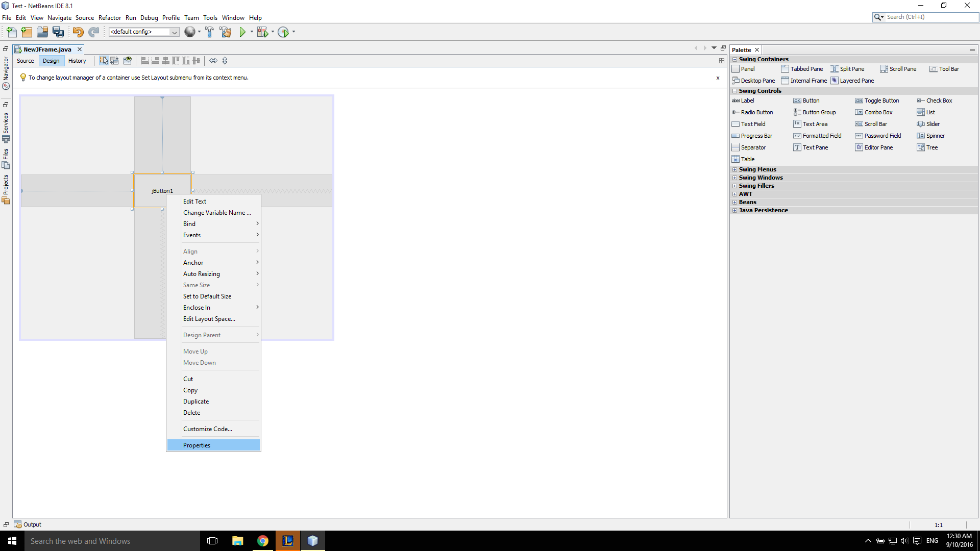This screenshot has width=980, height=551.
Task: Click the Build Project hammer icon
Action: click(x=209, y=32)
